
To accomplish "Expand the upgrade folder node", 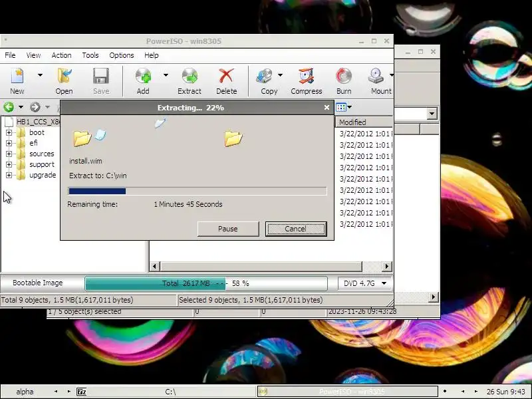I will click(x=9, y=175).
